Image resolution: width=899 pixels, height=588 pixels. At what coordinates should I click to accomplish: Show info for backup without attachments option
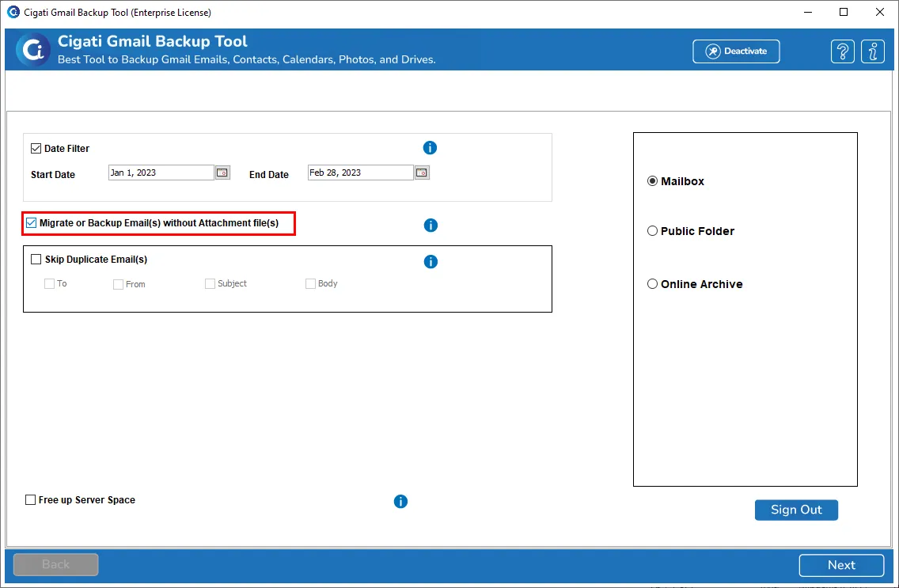(x=431, y=226)
